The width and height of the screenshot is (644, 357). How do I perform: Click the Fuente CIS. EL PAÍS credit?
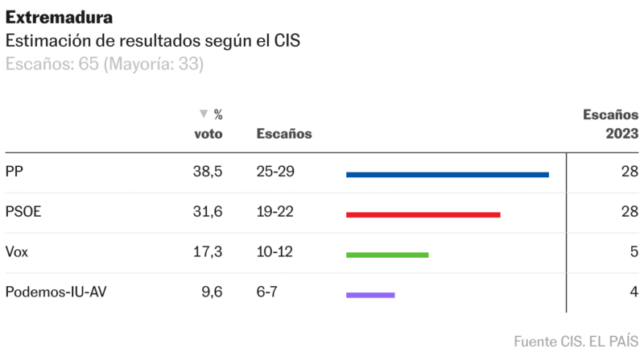tap(576, 341)
